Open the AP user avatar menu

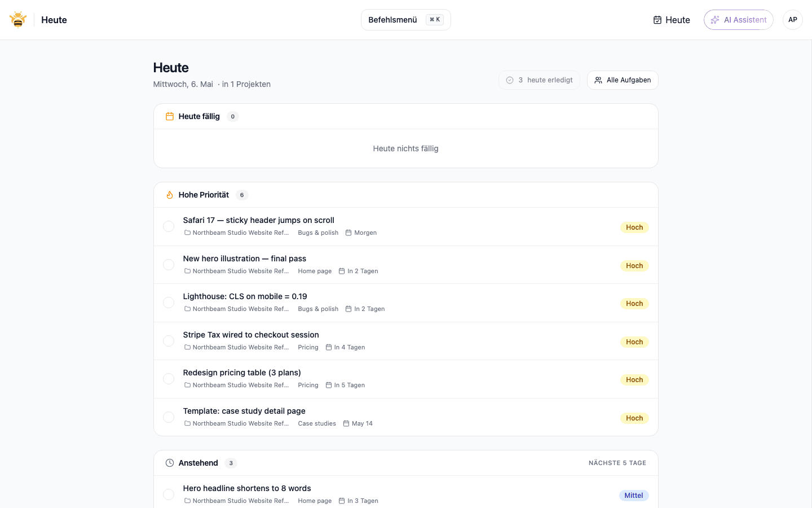point(792,20)
